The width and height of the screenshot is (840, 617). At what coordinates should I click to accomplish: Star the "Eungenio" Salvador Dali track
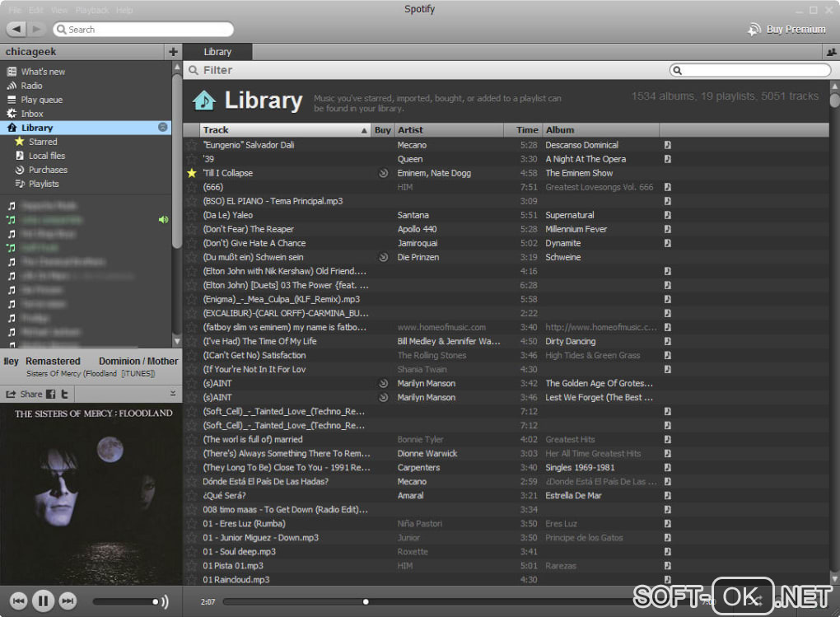[191, 145]
